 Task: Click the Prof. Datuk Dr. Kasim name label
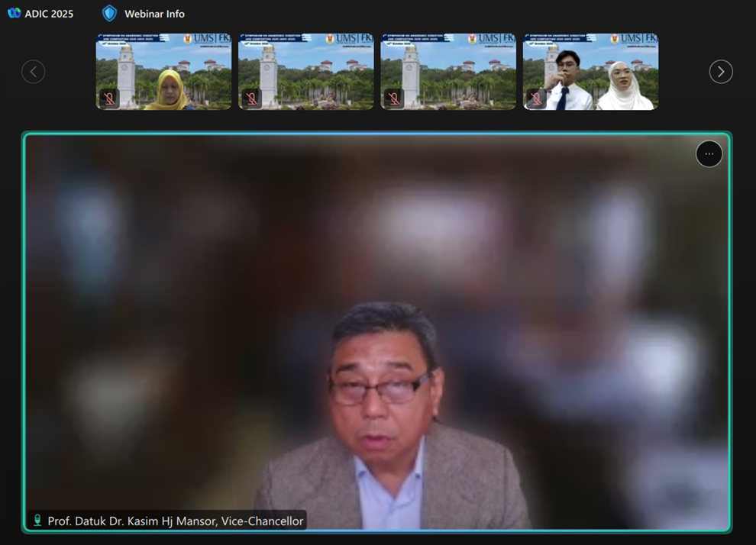[x=175, y=521]
